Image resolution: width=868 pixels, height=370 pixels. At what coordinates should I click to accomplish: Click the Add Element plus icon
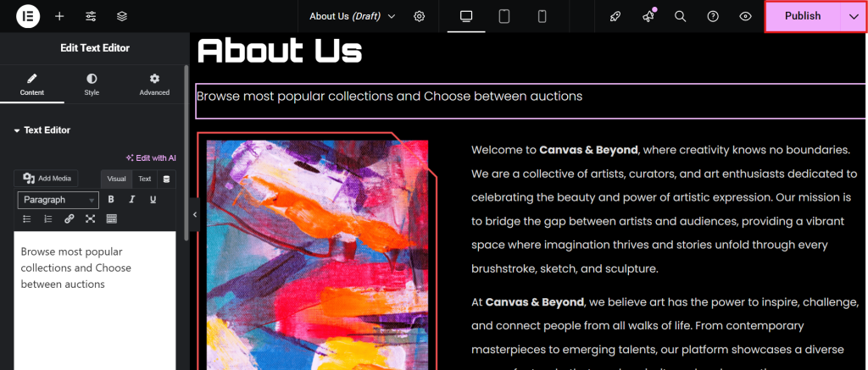tap(59, 16)
